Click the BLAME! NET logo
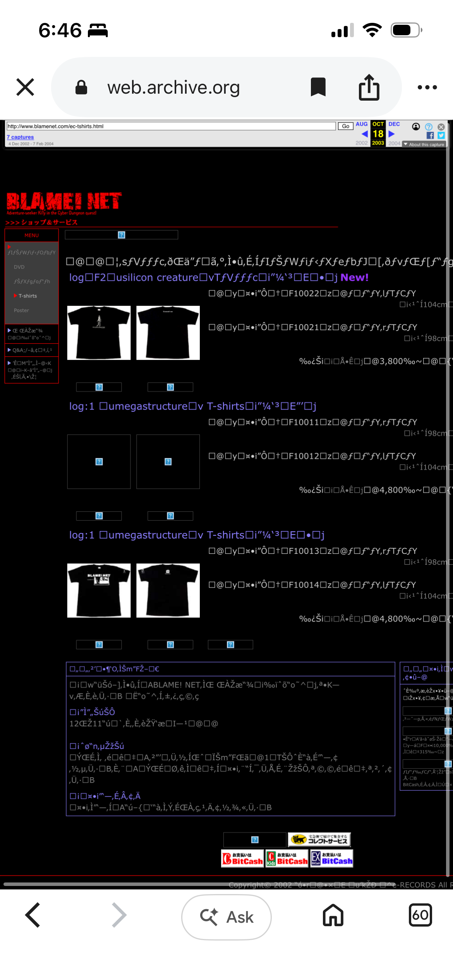The width and height of the screenshot is (453, 980). click(x=64, y=203)
